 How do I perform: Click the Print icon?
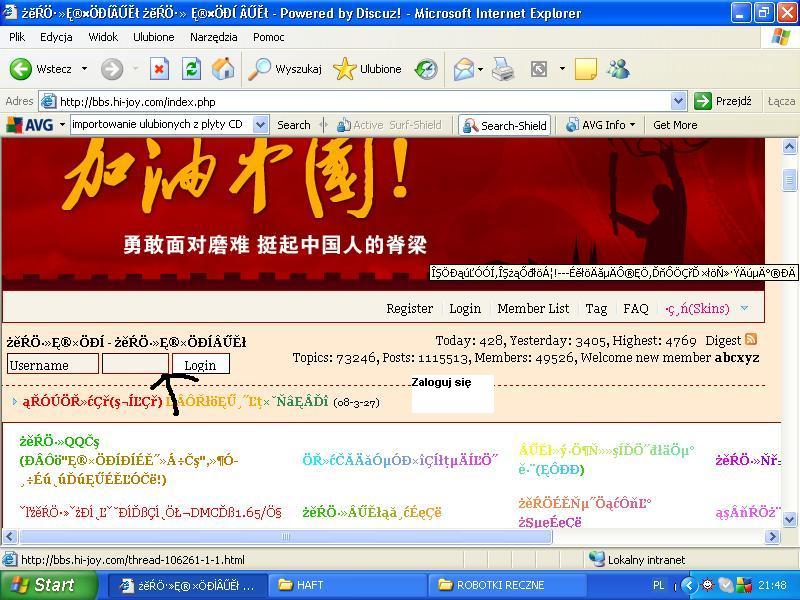pyautogui.click(x=502, y=69)
